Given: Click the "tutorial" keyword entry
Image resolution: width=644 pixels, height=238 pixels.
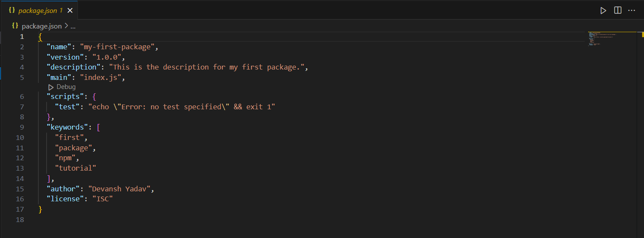Looking at the screenshot, I should [75, 168].
